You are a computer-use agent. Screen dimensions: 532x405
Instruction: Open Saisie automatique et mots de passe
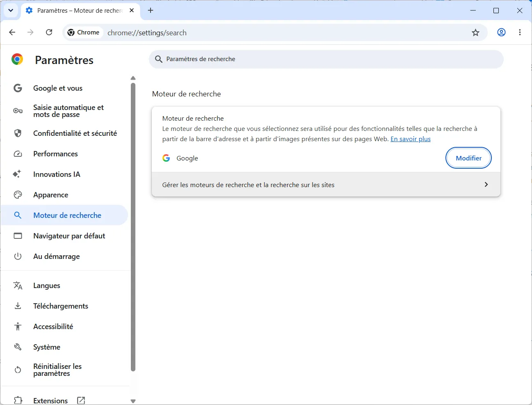tap(64, 111)
